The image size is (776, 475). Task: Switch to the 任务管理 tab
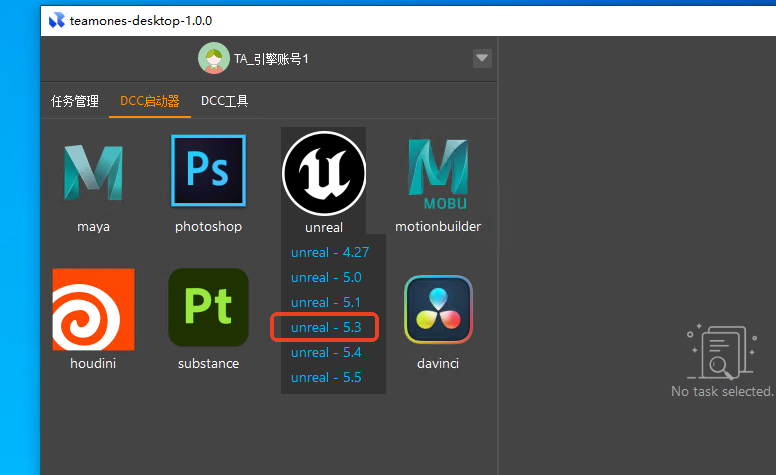[x=75, y=101]
